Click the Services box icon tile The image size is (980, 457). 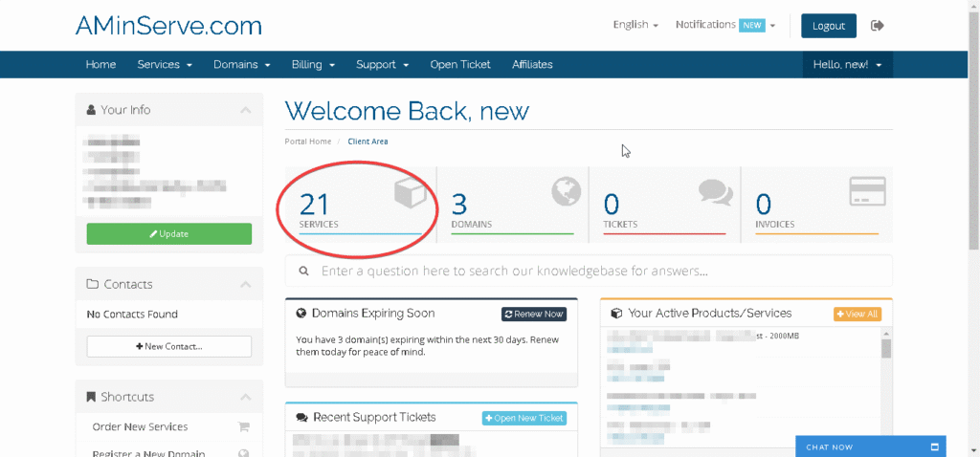tap(410, 194)
